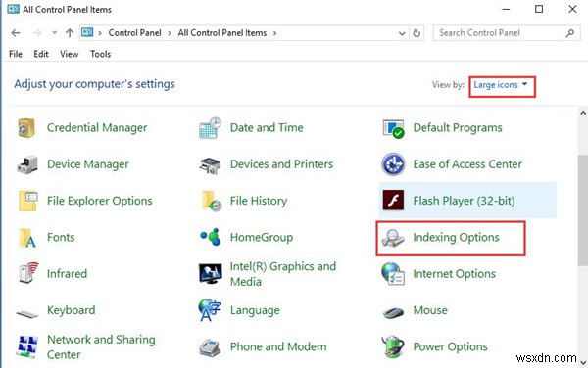Open the Date and Time link
This screenshot has height=368, width=588.
pyautogui.click(x=267, y=127)
